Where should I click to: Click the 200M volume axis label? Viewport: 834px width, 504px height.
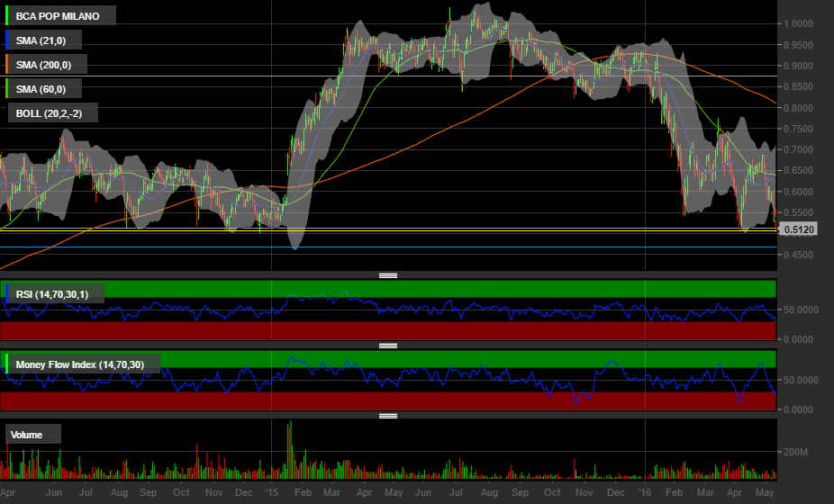[x=795, y=452]
